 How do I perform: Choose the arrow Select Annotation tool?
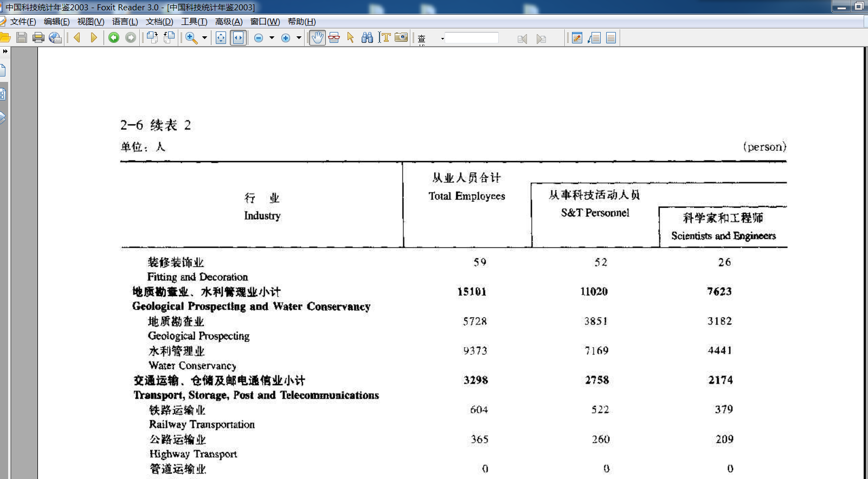pos(351,37)
